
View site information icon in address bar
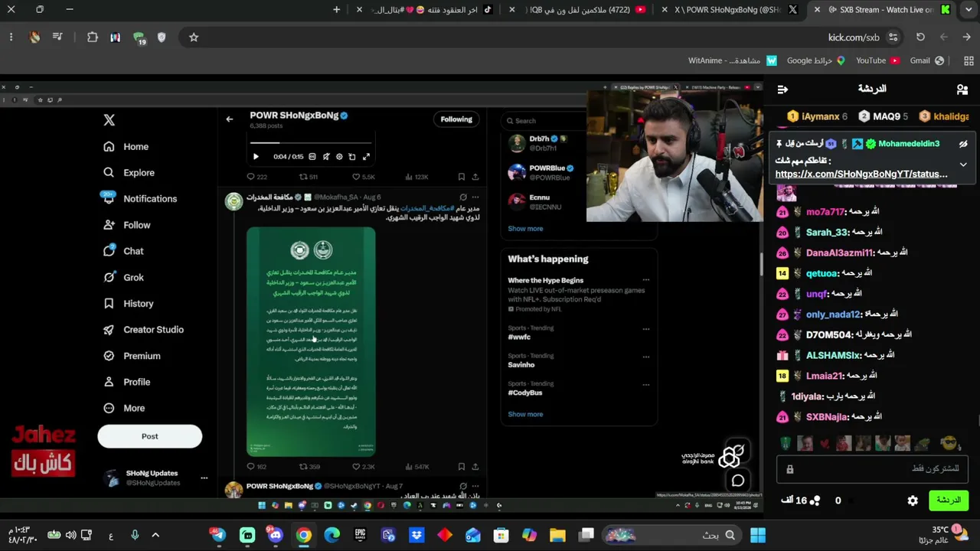pyautogui.click(x=893, y=37)
